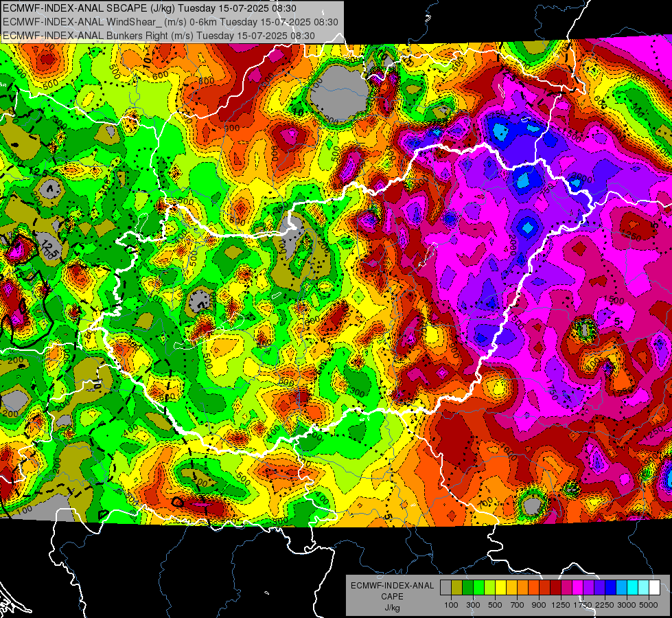
Task: Click the 300 legend tick value
Action: [473, 605]
